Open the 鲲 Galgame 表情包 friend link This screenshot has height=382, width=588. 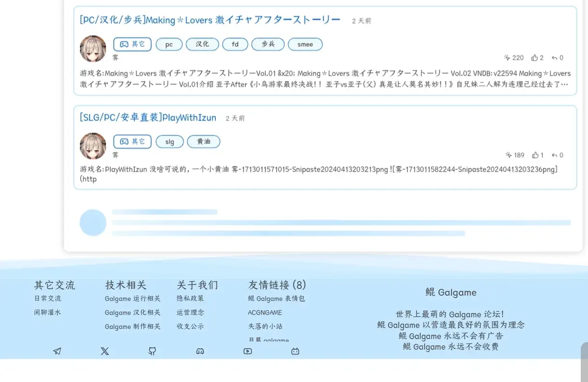277,299
